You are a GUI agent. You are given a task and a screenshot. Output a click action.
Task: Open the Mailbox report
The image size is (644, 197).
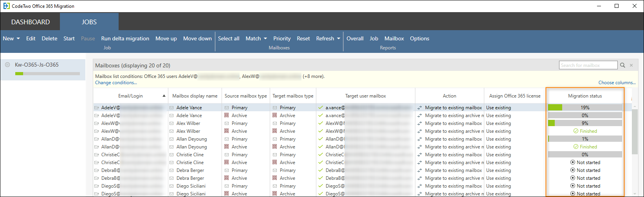(394, 38)
